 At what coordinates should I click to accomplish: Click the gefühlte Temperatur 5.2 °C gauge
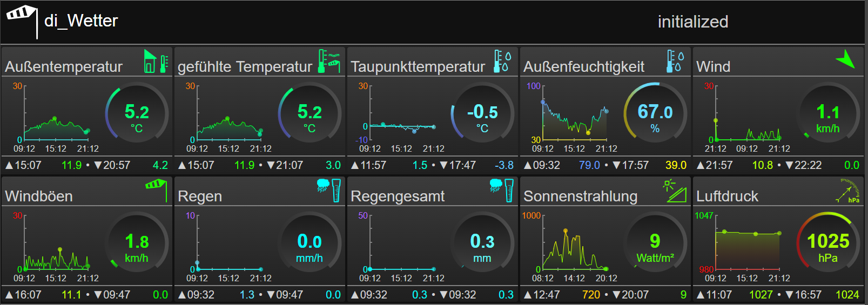point(309,114)
